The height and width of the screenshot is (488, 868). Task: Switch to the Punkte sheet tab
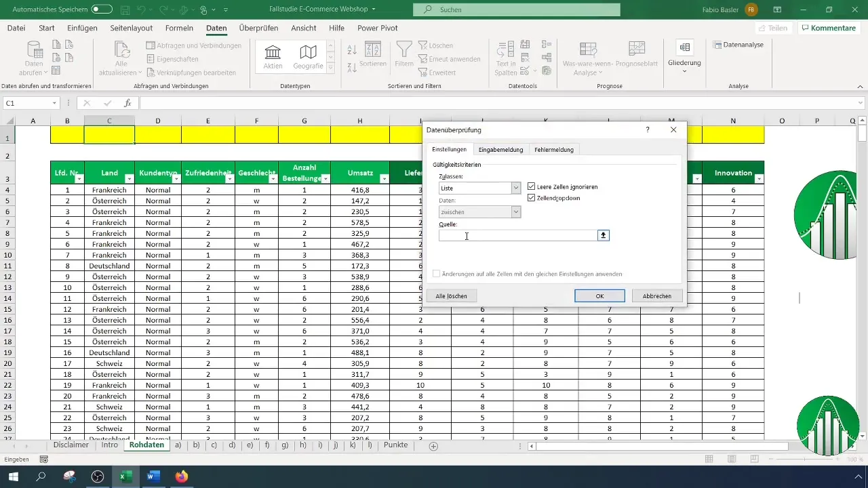(x=395, y=445)
